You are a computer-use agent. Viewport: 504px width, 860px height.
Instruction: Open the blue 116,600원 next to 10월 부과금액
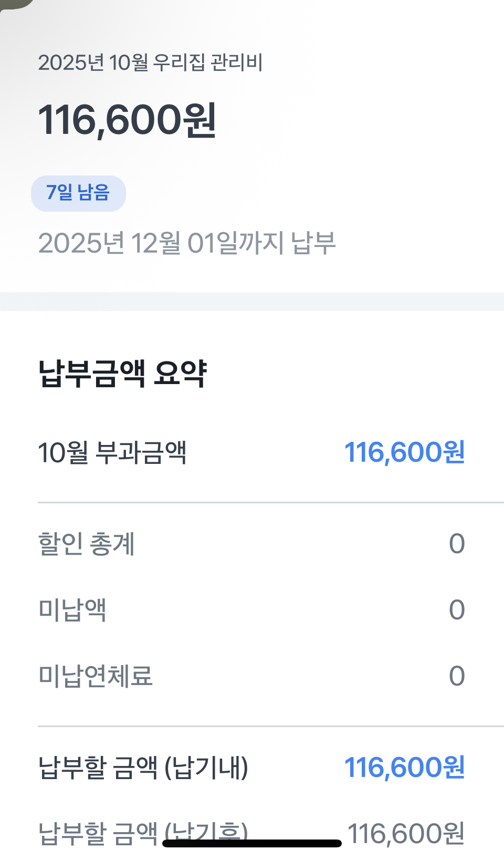pos(404,452)
